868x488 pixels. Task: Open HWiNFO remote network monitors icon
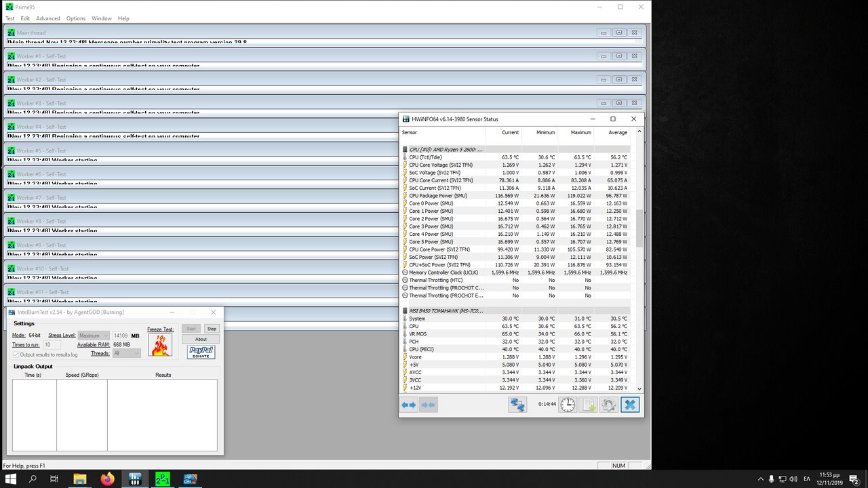(517, 405)
